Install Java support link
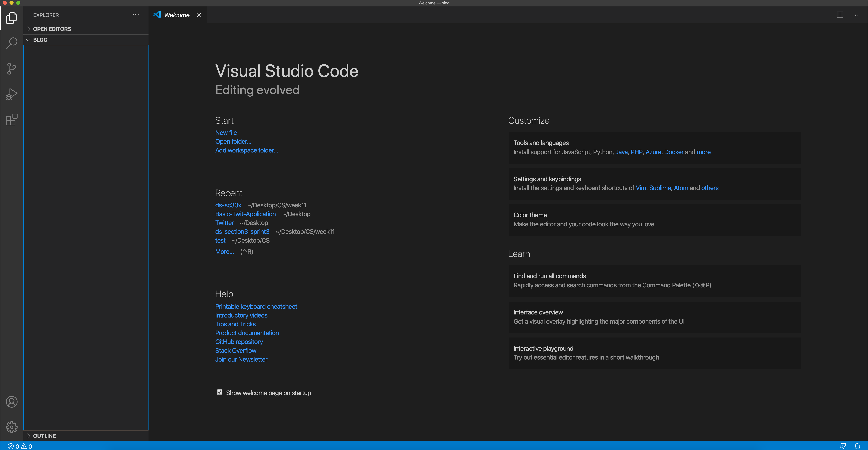The image size is (868, 450). [x=621, y=152]
